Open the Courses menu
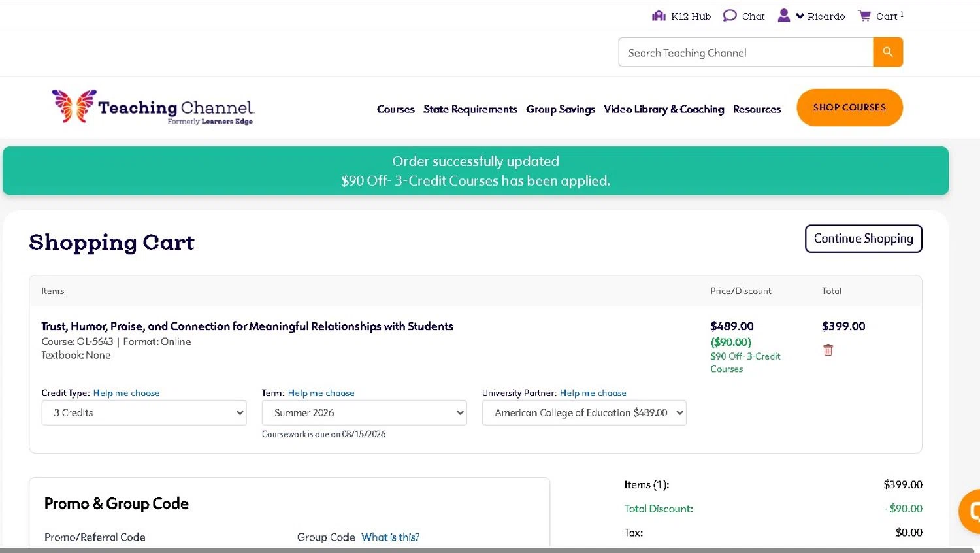This screenshot has height=553, width=980. pos(396,109)
